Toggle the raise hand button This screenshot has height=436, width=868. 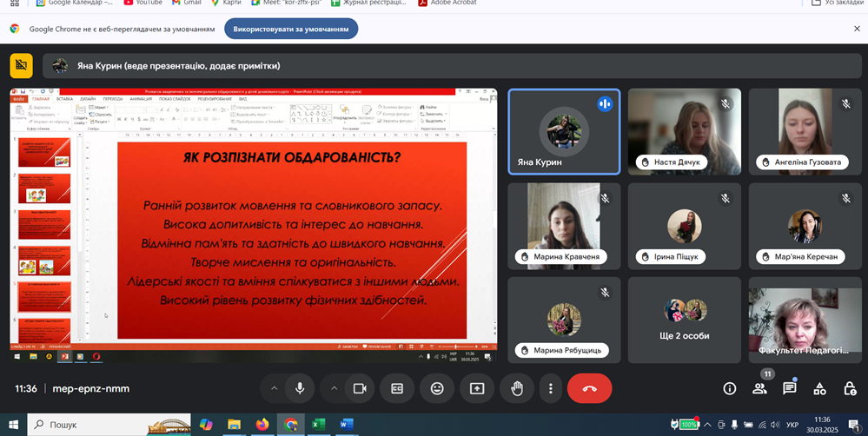pyautogui.click(x=516, y=388)
